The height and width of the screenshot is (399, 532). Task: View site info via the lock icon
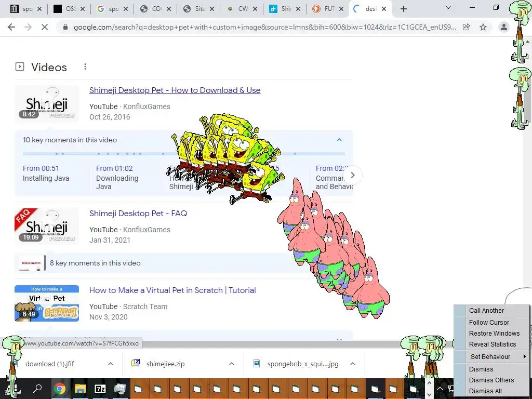[x=65, y=27]
